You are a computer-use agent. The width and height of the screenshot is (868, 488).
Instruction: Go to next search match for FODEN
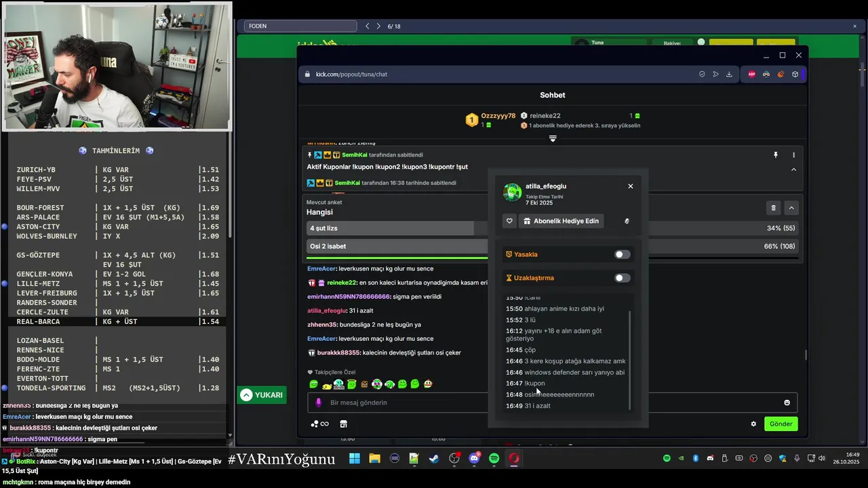point(378,26)
